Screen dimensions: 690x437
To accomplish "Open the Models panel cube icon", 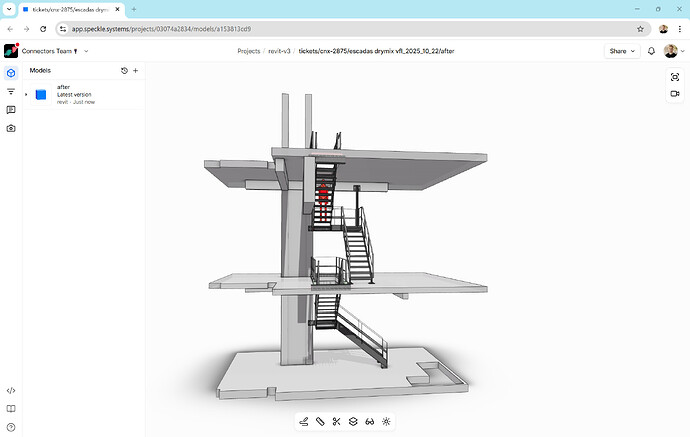I will point(11,73).
